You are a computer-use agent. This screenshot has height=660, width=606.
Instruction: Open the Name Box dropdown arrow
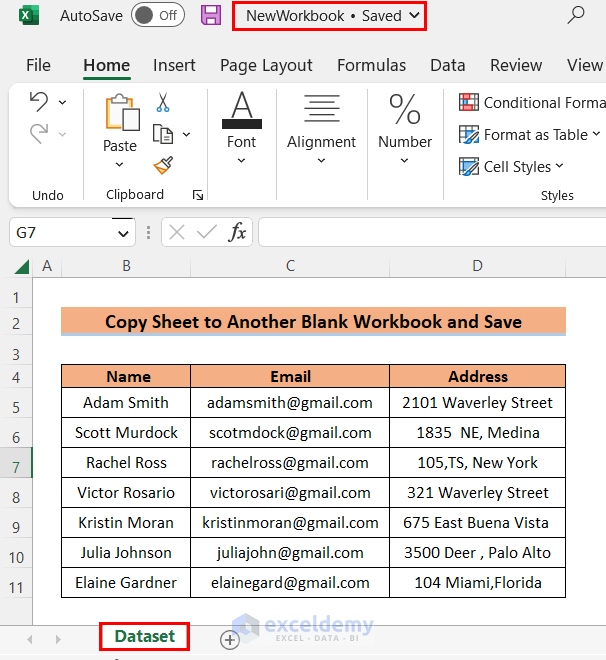(124, 233)
